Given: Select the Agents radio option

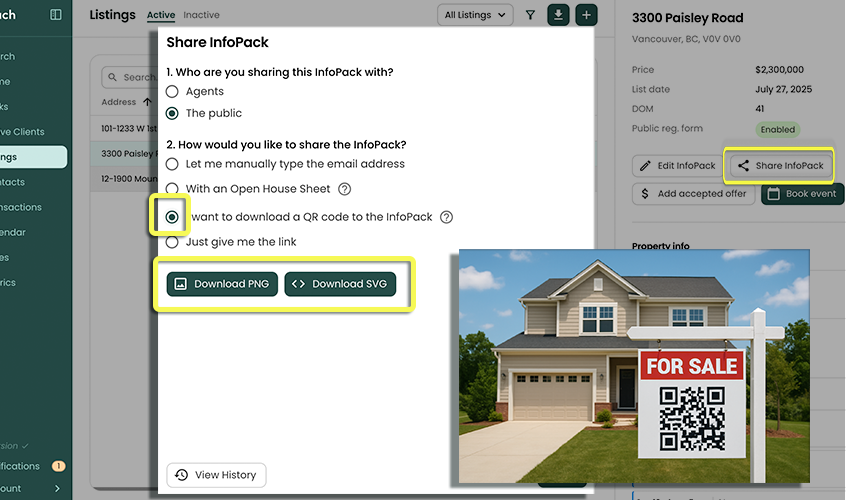Looking at the screenshot, I should click(172, 92).
